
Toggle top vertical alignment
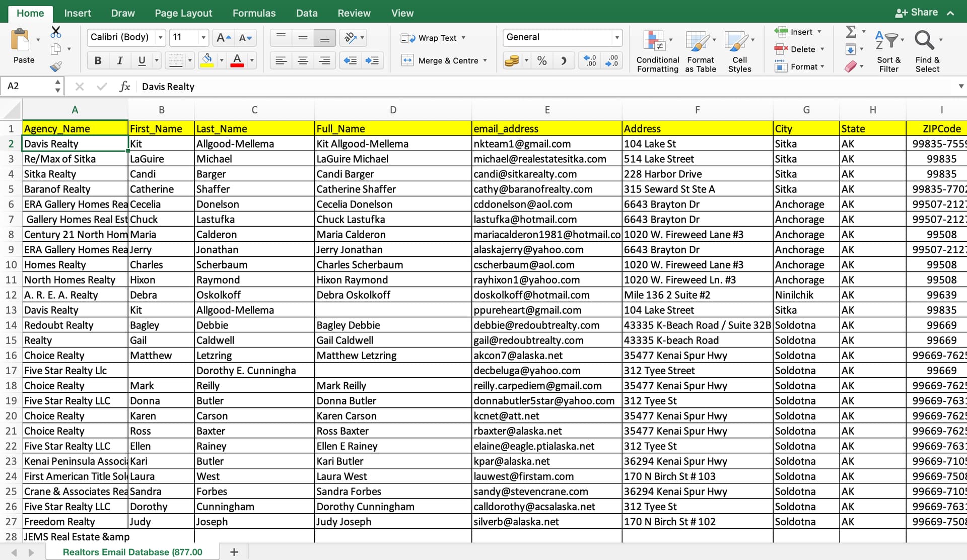(281, 38)
